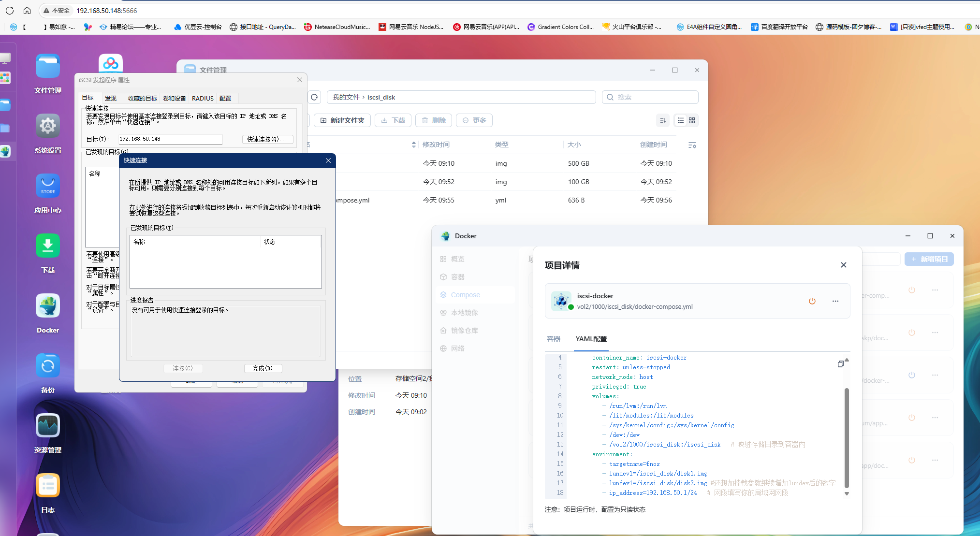
Task: Close the iSCSI 发起程序 属性 window
Action: pos(300,80)
